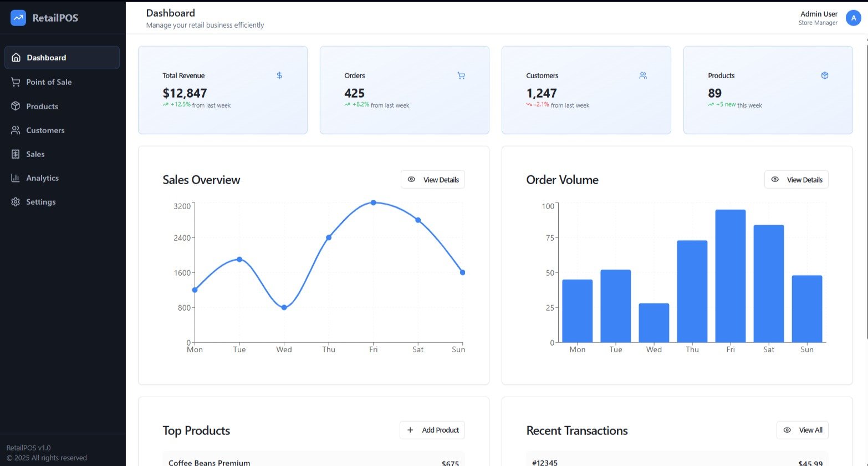Click the $12,847 total revenue value

click(185, 93)
